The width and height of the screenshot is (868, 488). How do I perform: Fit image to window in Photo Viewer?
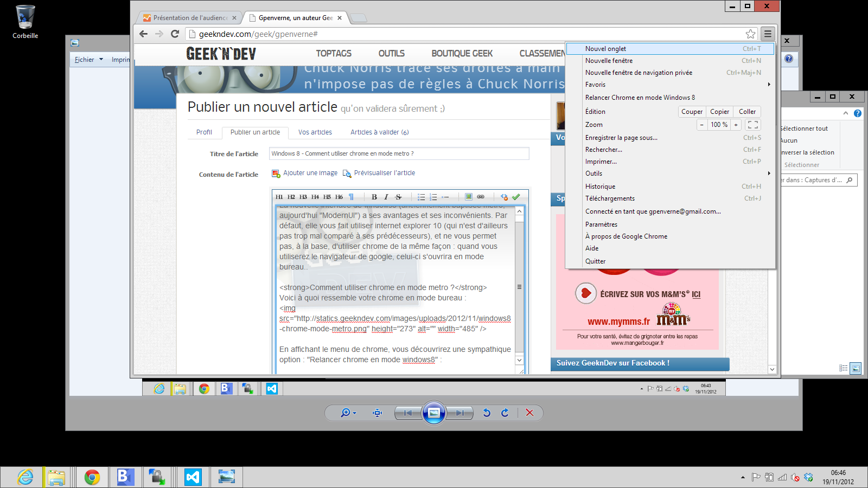(x=378, y=413)
